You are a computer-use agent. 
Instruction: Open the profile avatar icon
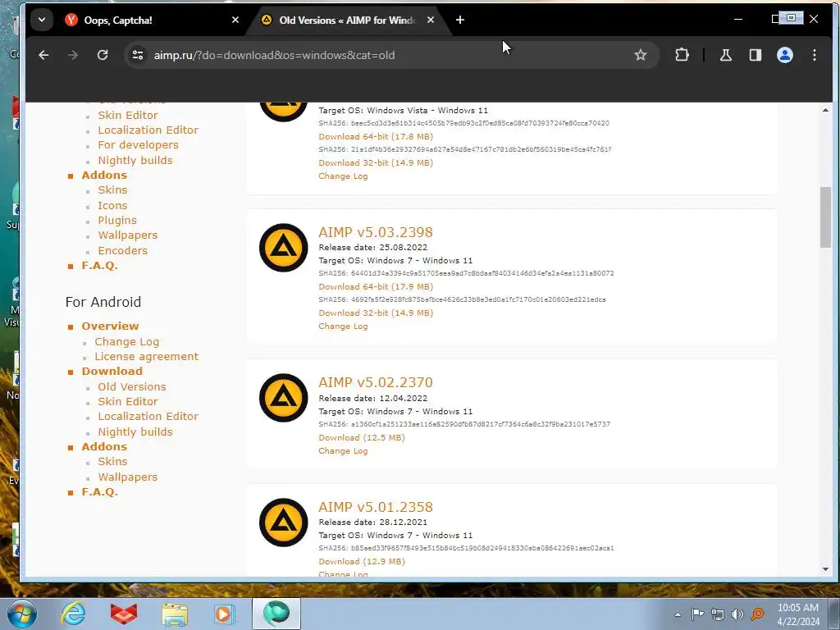(x=785, y=55)
